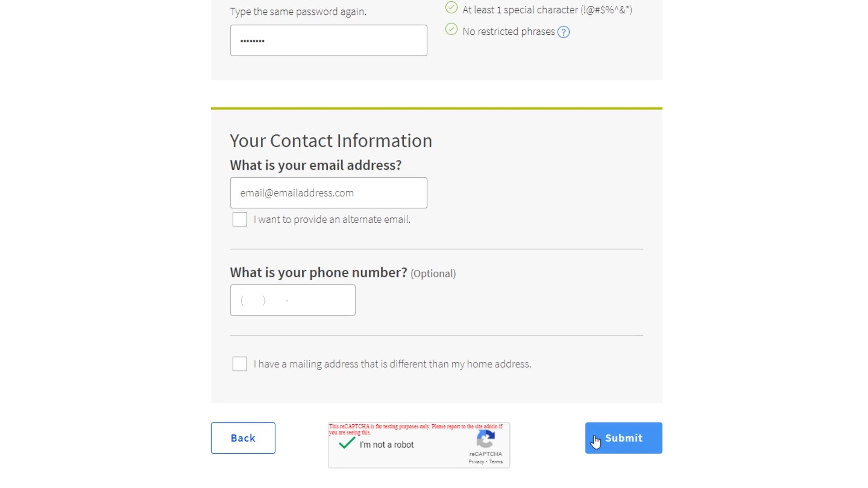Click the green check beside No restricted phrases
868x488 pixels.
click(x=451, y=29)
